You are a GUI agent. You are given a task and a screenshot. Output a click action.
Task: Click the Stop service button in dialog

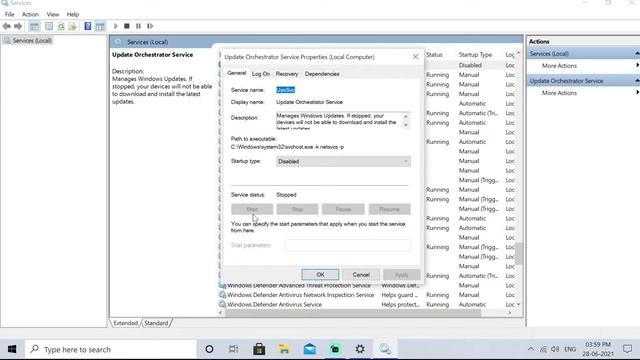tap(297, 209)
